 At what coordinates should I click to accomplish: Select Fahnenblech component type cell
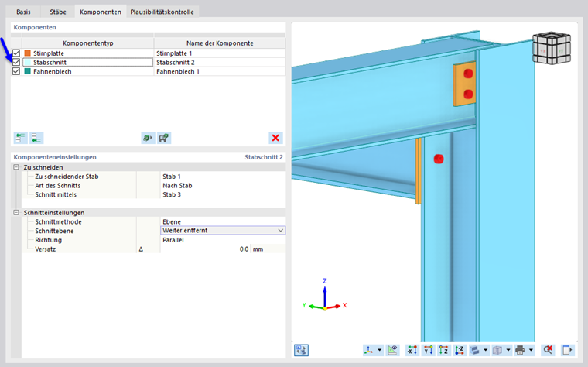88,71
